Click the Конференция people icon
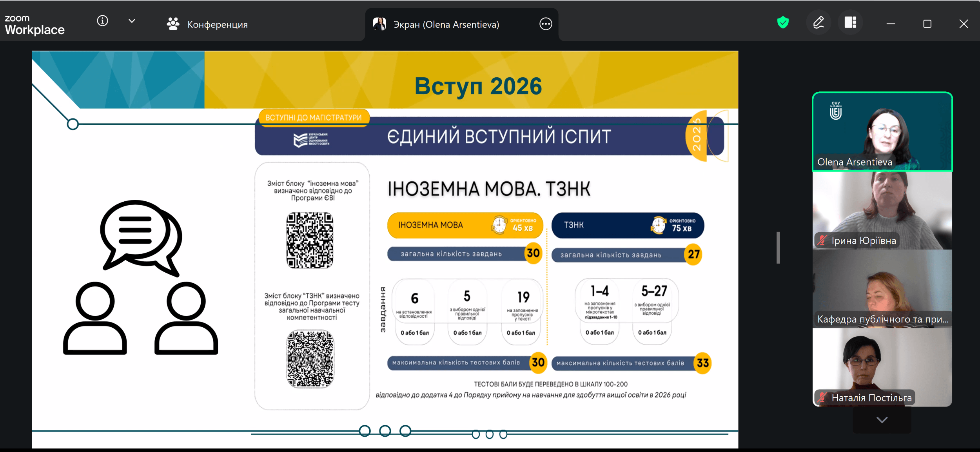980x452 pixels. click(173, 24)
